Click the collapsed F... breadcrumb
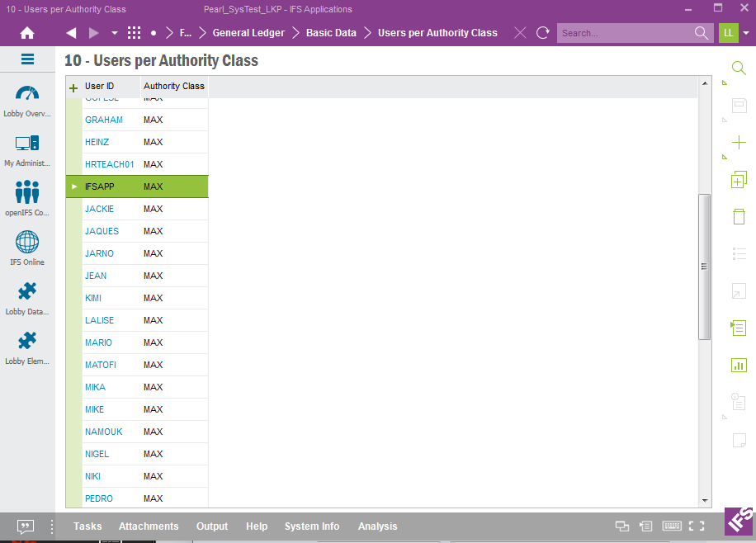756x543 pixels. pos(185,33)
